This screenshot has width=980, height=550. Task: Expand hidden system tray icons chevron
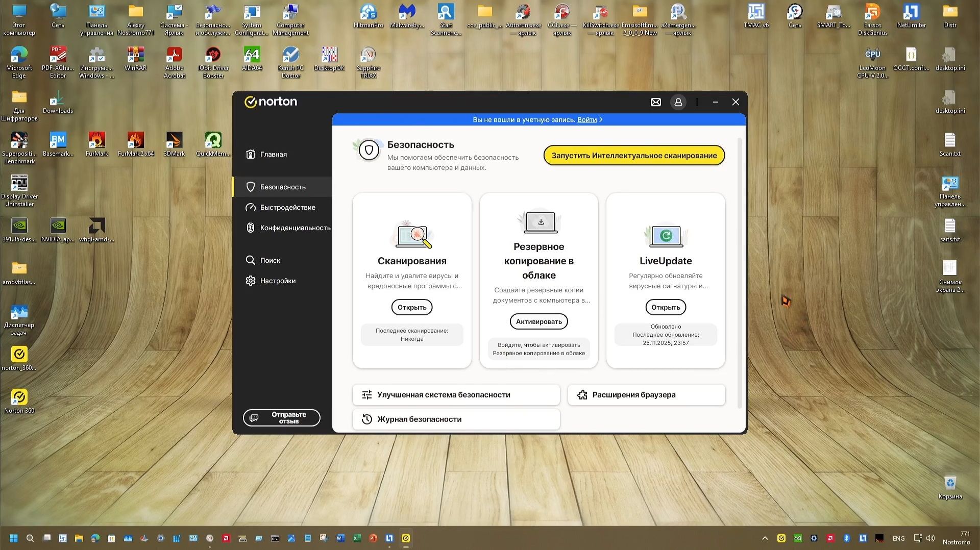pos(765,538)
